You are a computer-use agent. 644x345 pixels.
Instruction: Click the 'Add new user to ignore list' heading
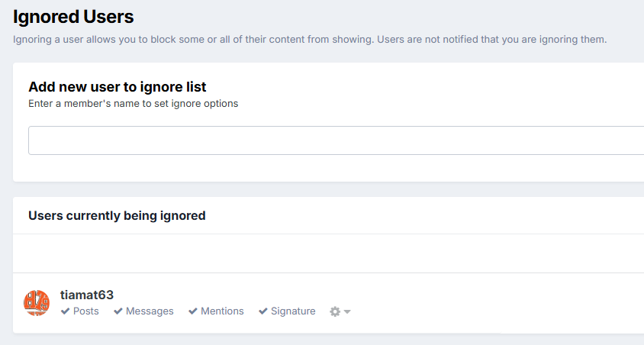117,87
